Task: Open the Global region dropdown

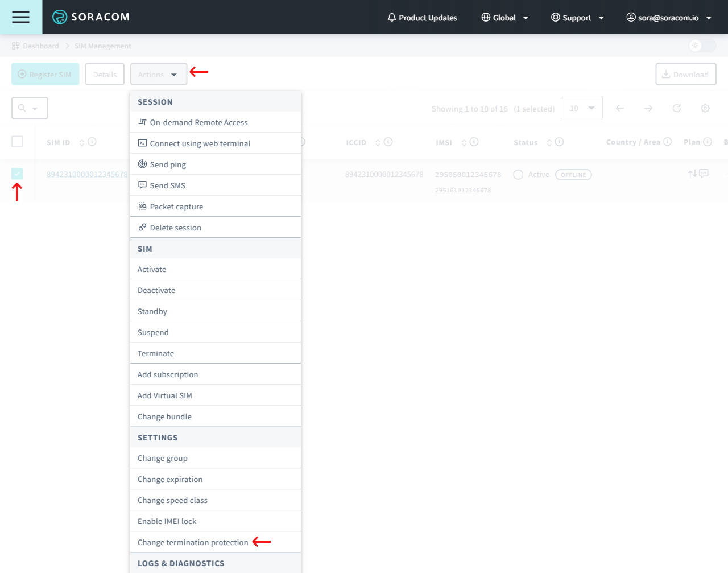Action: pos(504,17)
